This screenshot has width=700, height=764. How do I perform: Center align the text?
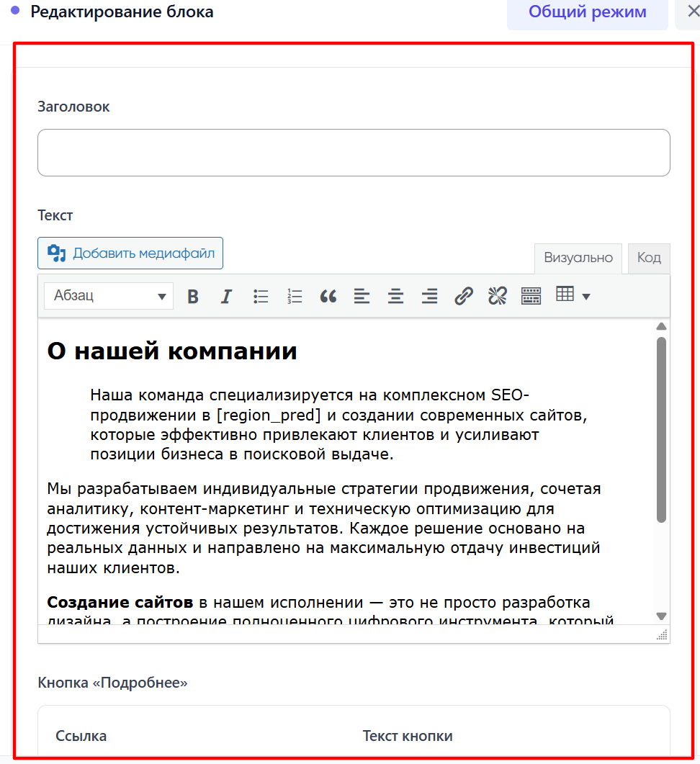(x=395, y=296)
